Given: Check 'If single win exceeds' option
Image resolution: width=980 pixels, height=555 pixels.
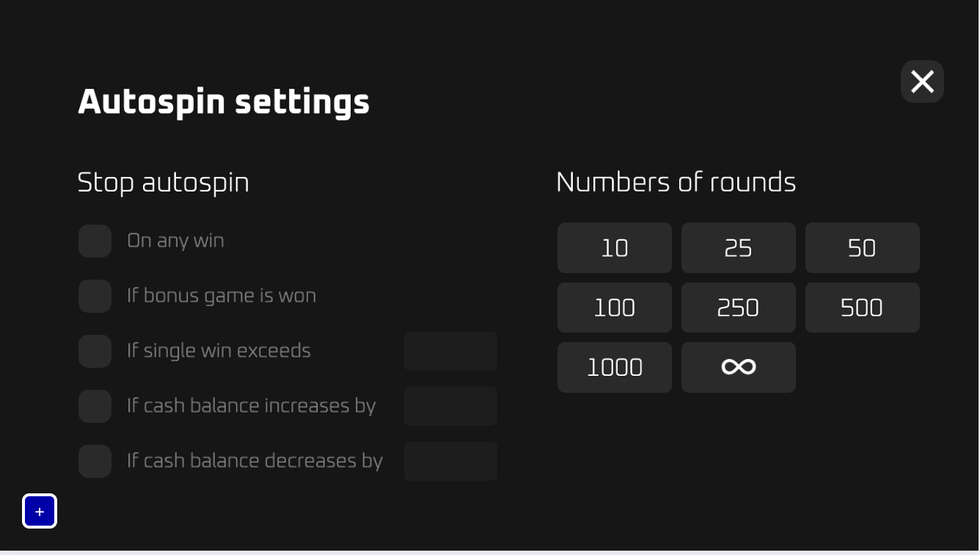Looking at the screenshot, I should tap(95, 352).
